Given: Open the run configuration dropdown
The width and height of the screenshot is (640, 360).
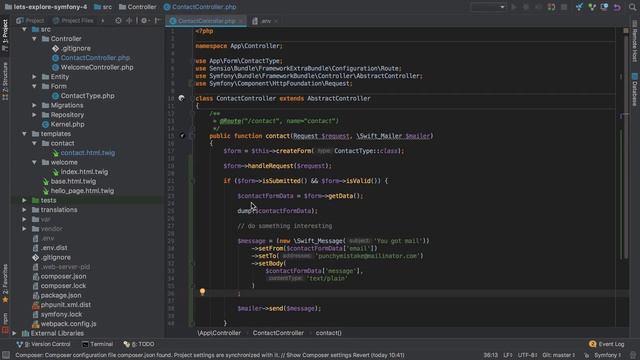Looking at the screenshot, I should (488, 7).
